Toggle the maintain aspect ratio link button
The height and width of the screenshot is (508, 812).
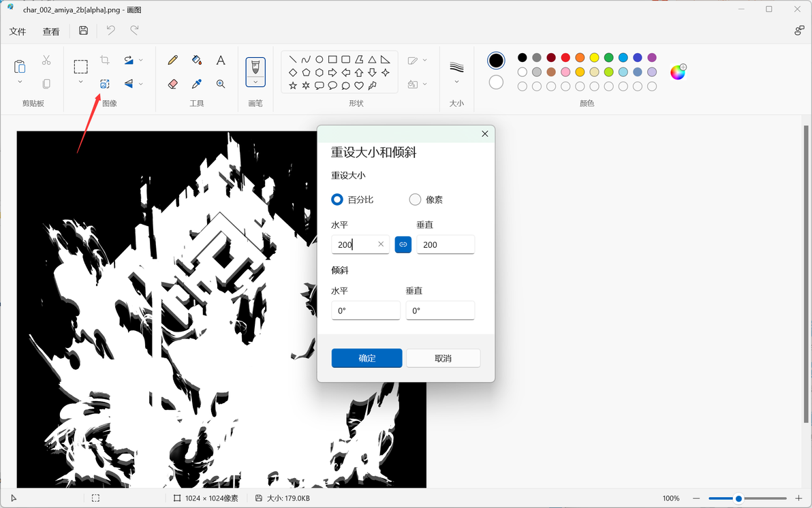point(403,244)
